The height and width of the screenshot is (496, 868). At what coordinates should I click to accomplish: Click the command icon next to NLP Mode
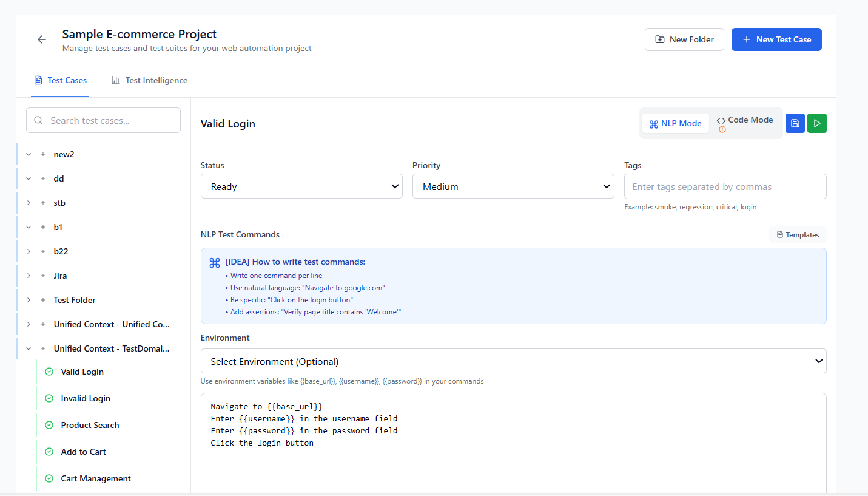point(653,123)
